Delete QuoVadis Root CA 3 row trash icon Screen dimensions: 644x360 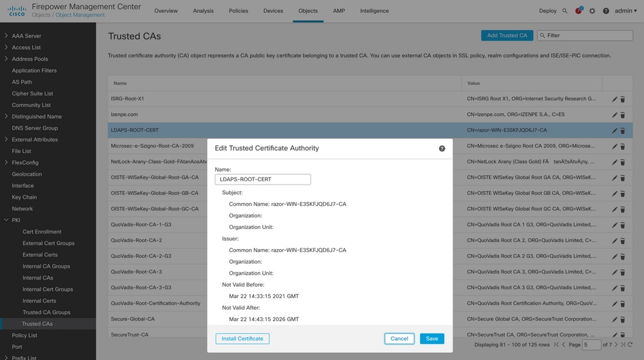[623, 272]
